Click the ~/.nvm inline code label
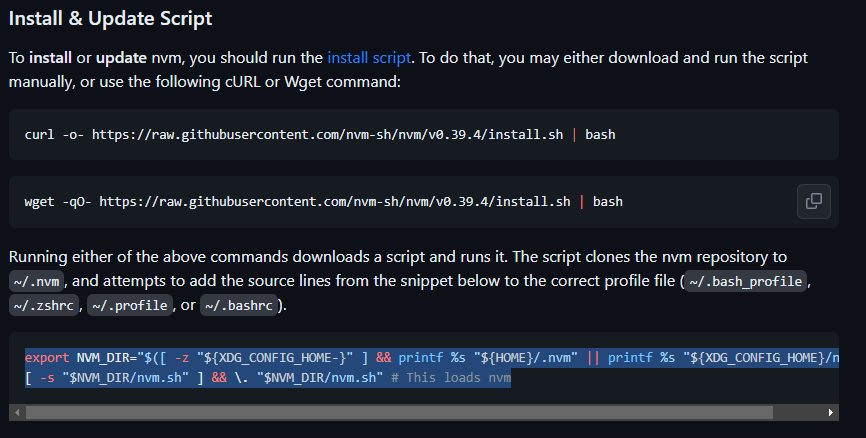Image resolution: width=866 pixels, height=438 pixels. tap(36, 281)
